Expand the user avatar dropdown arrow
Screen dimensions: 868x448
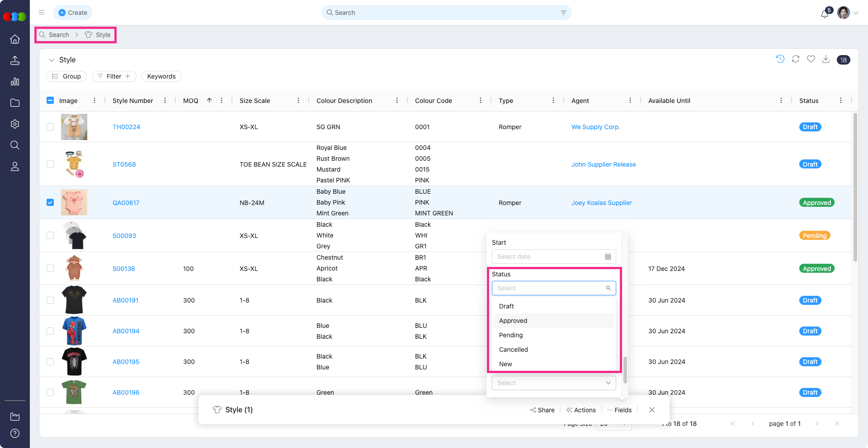[x=856, y=13]
